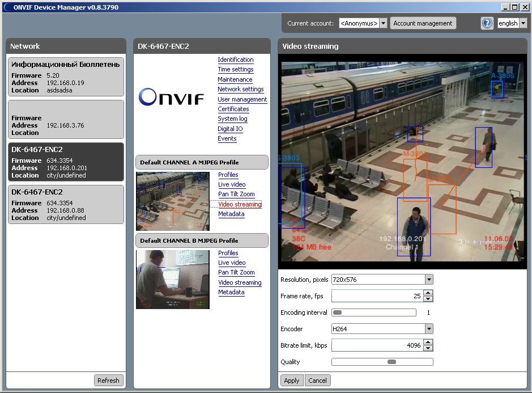Click the Refresh button in Network panel

(108, 381)
